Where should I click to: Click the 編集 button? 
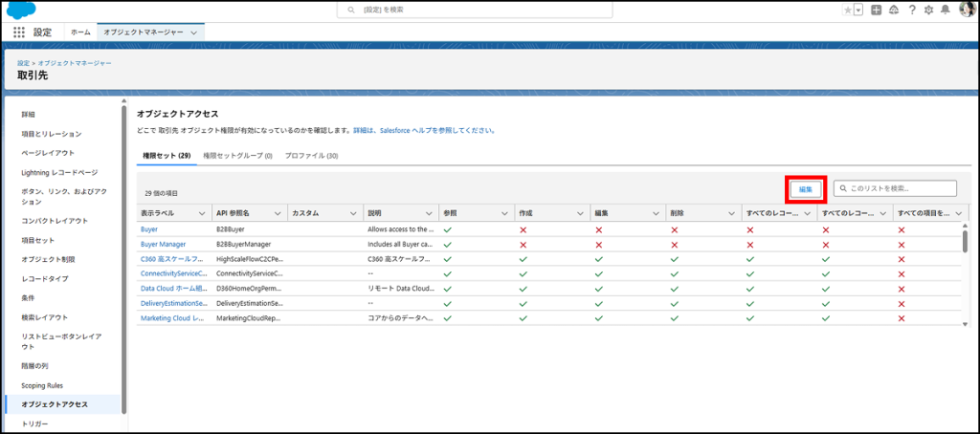click(x=806, y=189)
